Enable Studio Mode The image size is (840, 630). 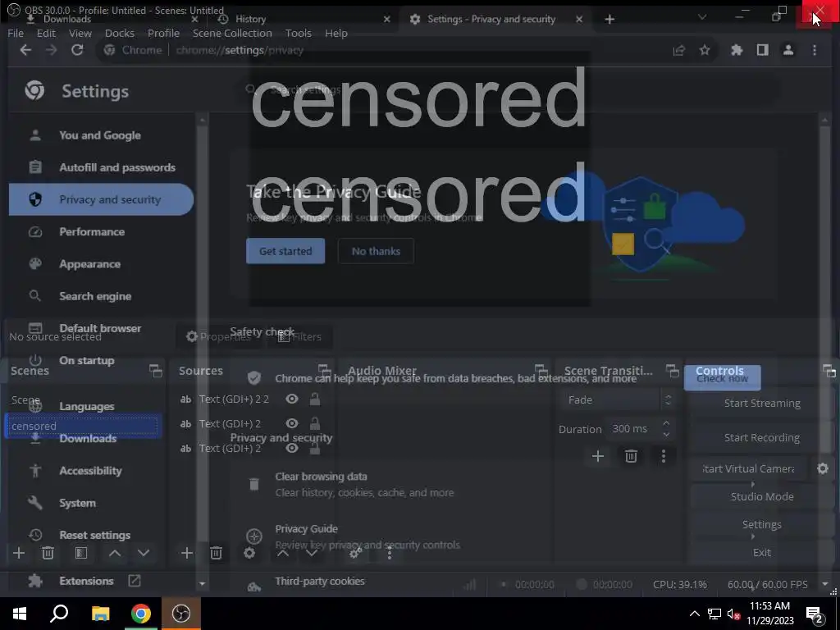pos(762,496)
